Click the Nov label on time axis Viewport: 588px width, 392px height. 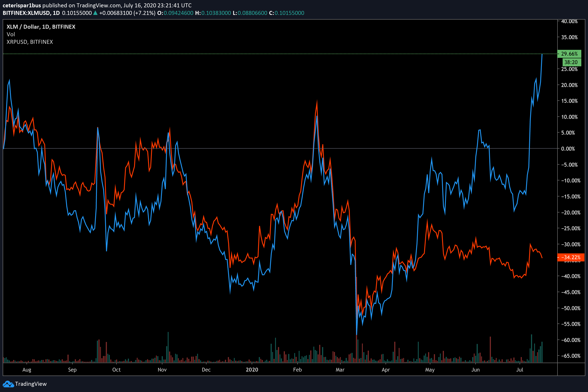[x=162, y=370]
